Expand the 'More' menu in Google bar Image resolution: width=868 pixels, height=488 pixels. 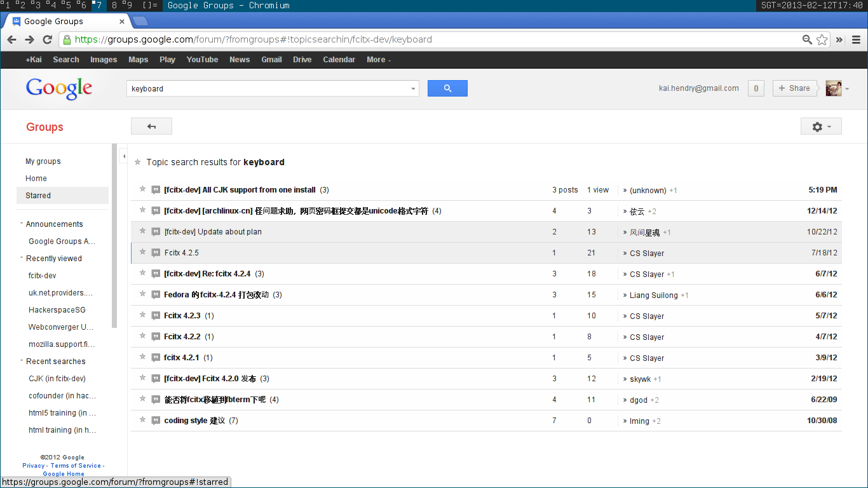pos(378,60)
